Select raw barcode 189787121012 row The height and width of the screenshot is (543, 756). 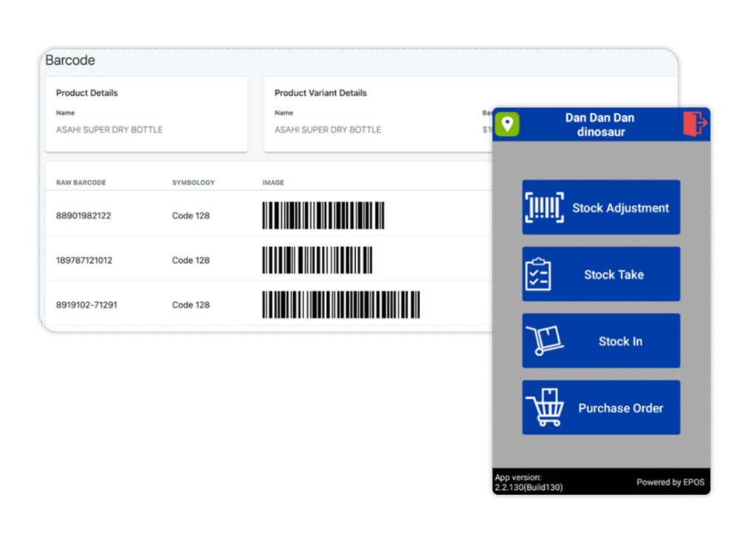coord(84,260)
